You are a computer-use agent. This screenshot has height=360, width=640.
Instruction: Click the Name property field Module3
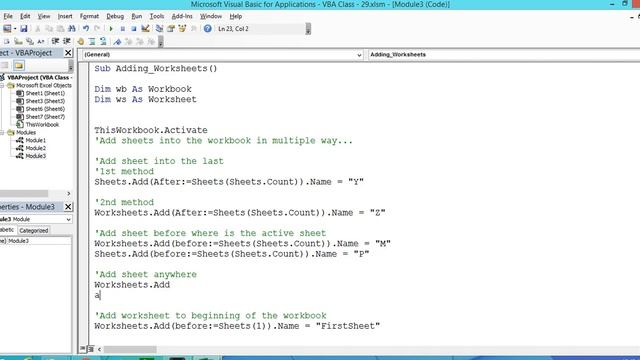coord(39,241)
